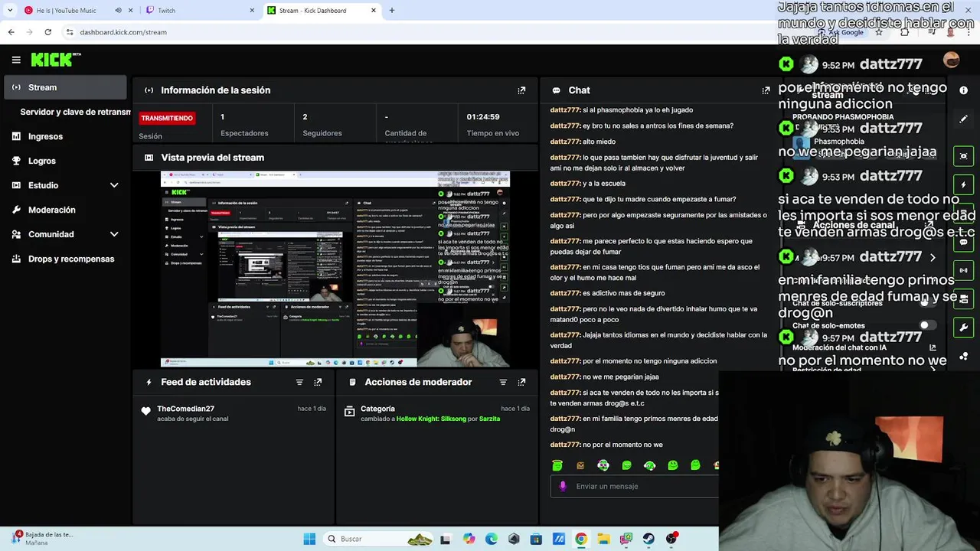Open the Chrome tab search dropdown
980x551 pixels.
click(x=10, y=11)
